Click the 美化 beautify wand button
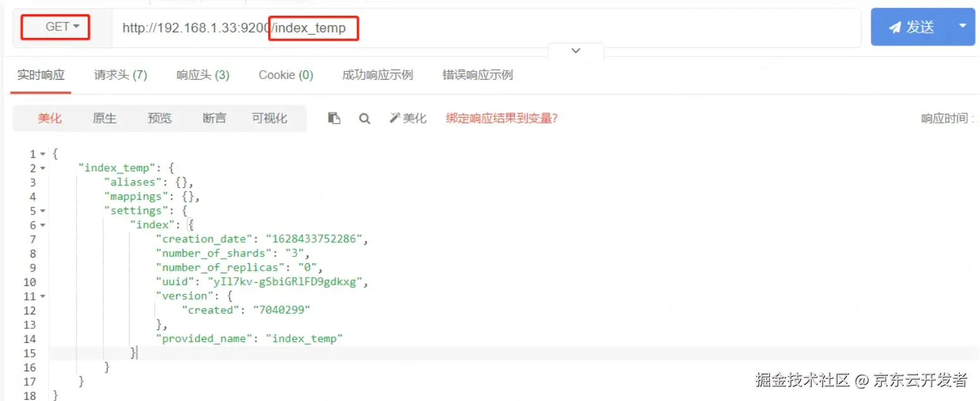 point(407,118)
